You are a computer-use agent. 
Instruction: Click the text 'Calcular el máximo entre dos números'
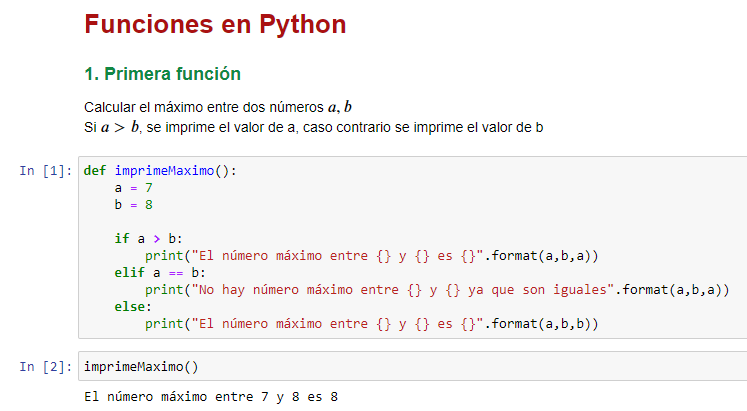pos(204,107)
